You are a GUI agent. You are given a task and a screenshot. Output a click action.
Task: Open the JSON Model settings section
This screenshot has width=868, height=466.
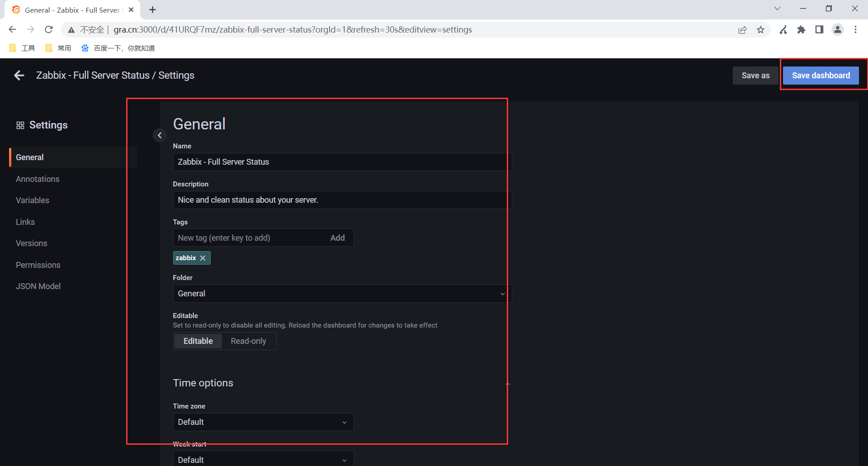pos(38,286)
